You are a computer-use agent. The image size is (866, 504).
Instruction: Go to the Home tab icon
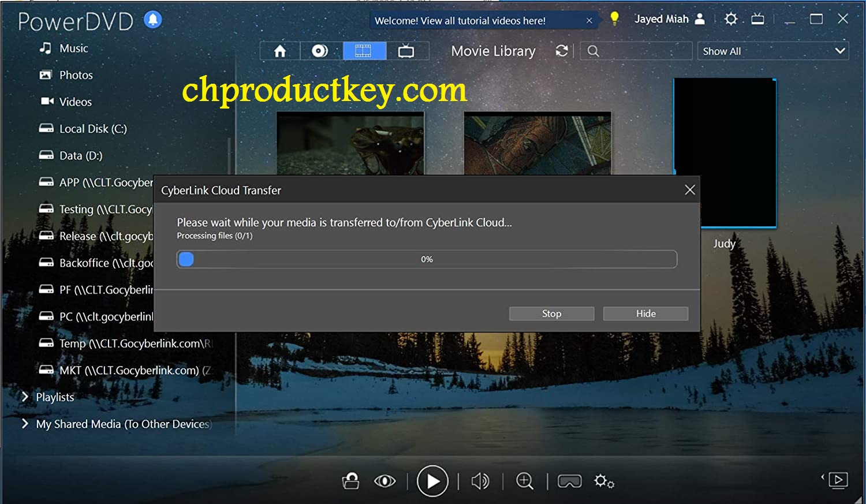(280, 51)
